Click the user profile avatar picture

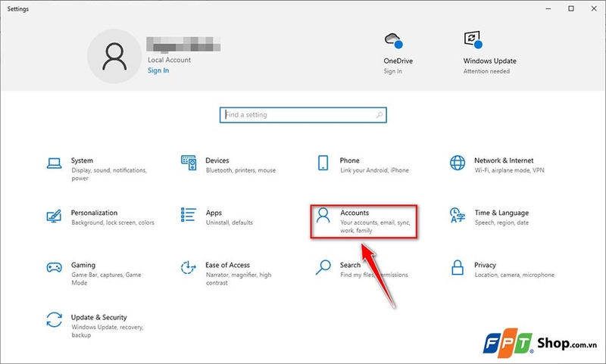[x=114, y=57]
